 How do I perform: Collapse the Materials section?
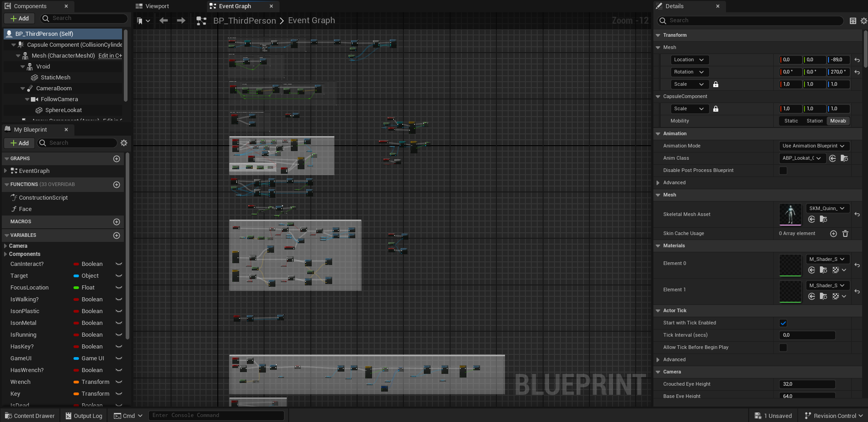point(658,246)
